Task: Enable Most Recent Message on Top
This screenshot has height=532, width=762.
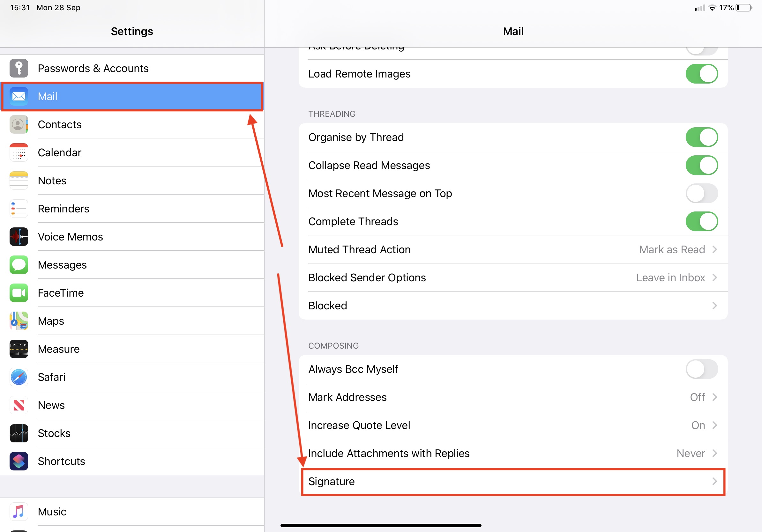Action: 702,193
